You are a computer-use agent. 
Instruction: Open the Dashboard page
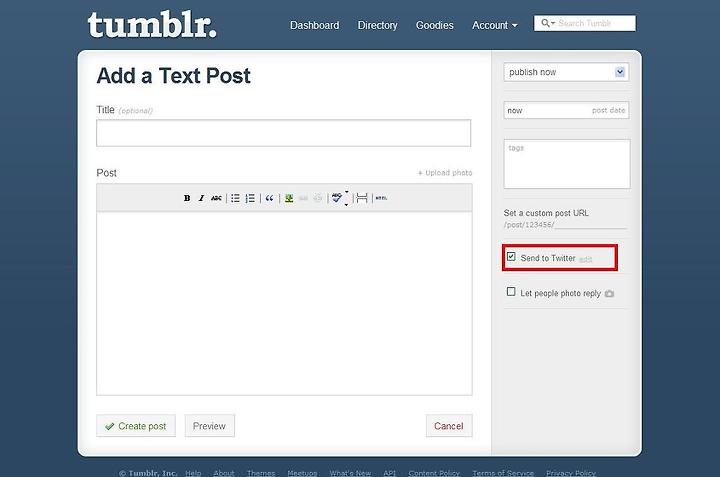coord(315,25)
